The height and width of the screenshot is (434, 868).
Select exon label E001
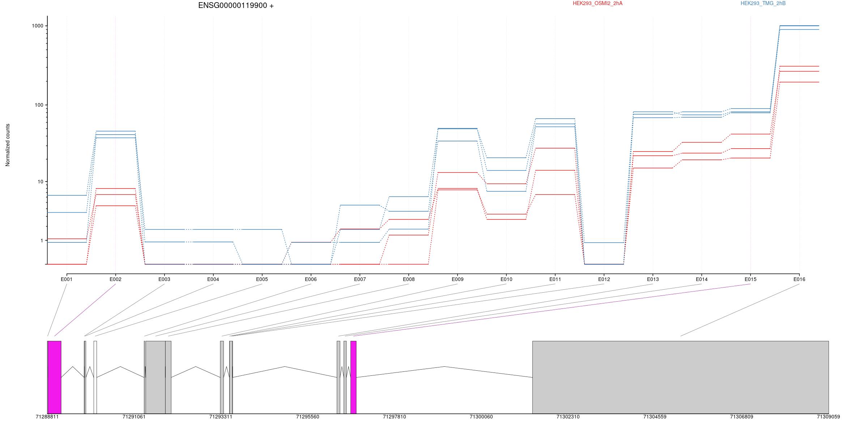coord(67,279)
